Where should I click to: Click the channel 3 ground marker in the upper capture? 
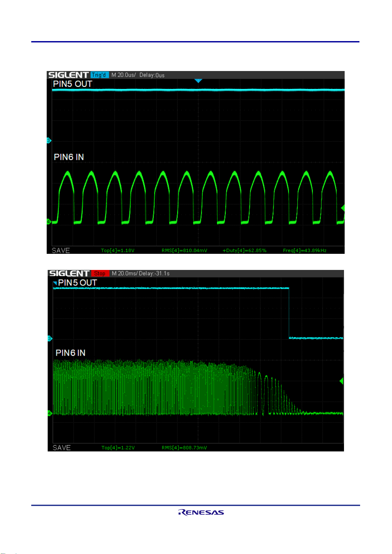49,141
